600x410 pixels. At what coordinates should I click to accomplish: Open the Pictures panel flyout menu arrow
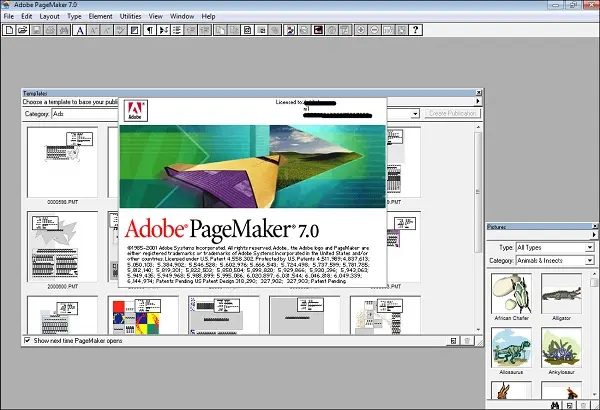594,234
